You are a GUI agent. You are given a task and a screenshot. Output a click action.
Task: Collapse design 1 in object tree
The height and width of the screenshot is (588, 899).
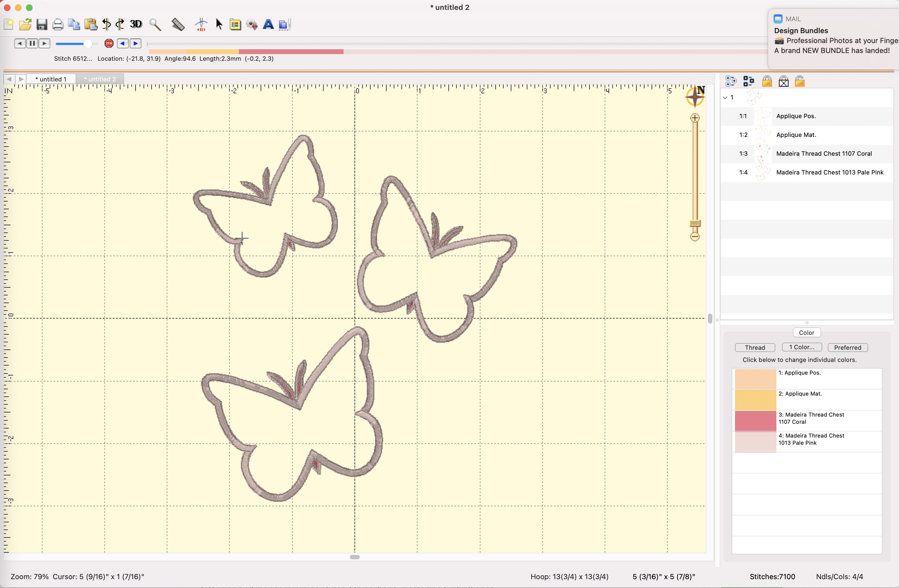coord(725,97)
